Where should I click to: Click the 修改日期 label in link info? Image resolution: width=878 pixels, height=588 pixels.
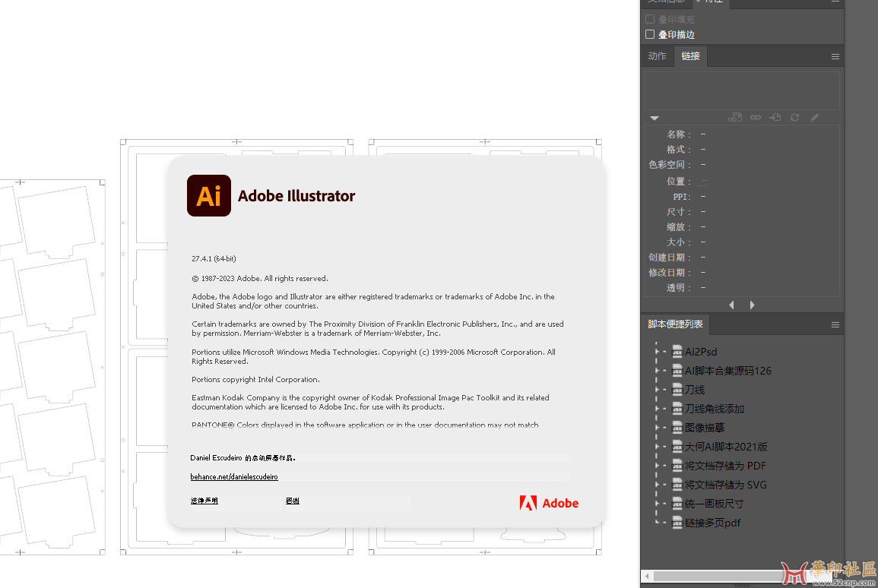pos(669,273)
